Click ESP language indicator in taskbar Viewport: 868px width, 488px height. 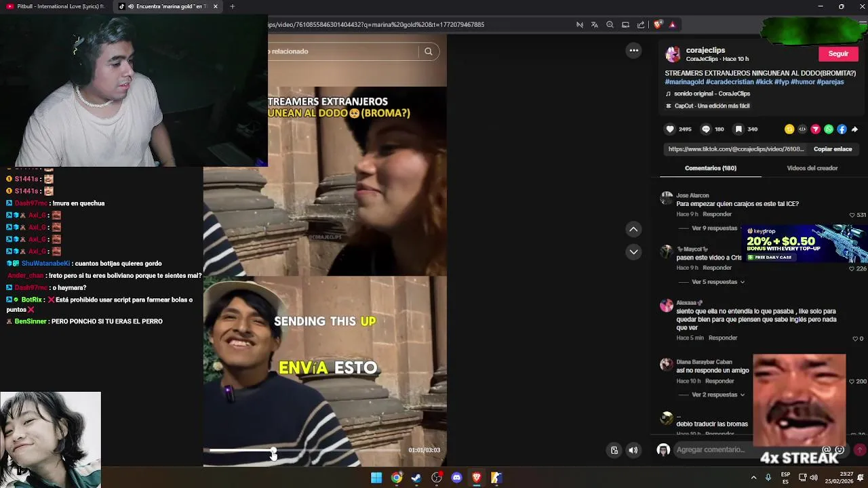tap(785, 477)
